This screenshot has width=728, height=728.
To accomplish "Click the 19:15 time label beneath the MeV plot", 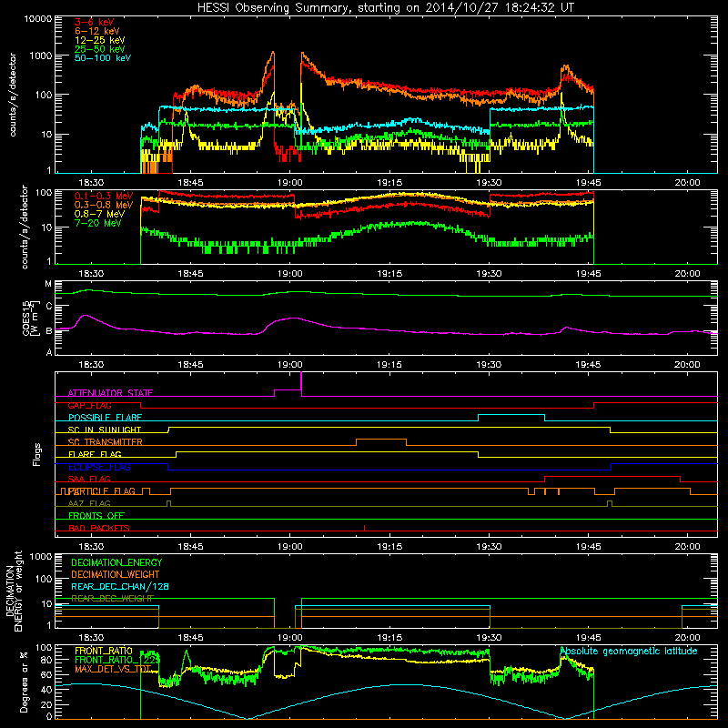I will pos(389,274).
